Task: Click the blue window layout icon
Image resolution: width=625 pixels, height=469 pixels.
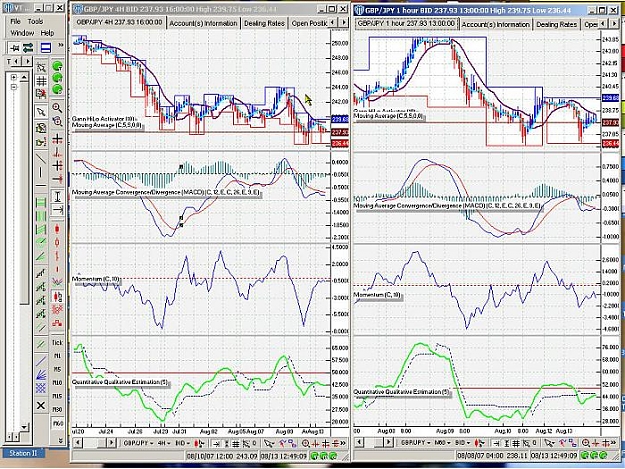Action: point(46,48)
